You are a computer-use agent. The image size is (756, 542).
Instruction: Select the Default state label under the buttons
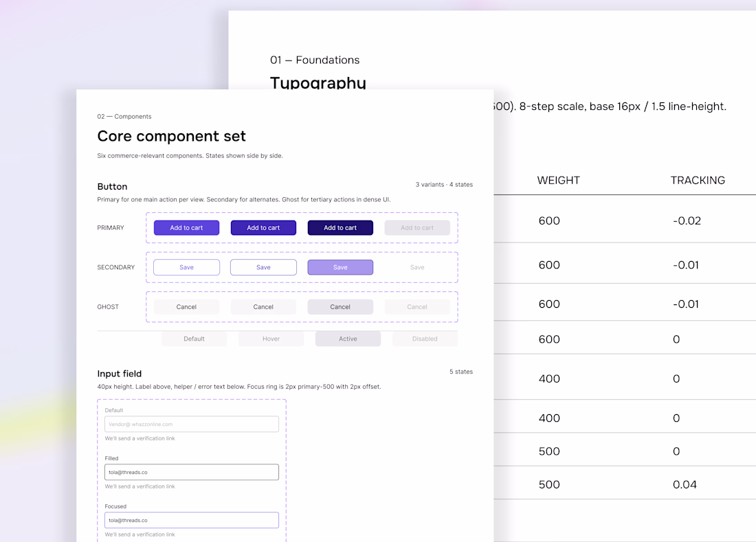194,339
